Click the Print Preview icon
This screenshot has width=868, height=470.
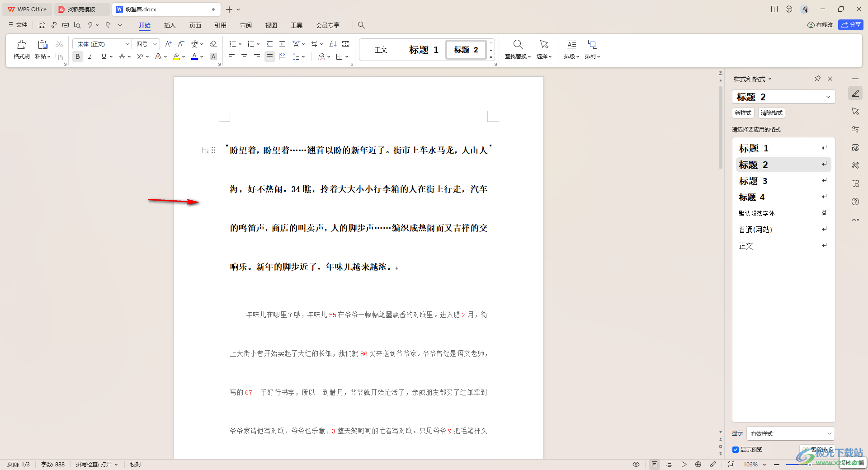(x=77, y=25)
